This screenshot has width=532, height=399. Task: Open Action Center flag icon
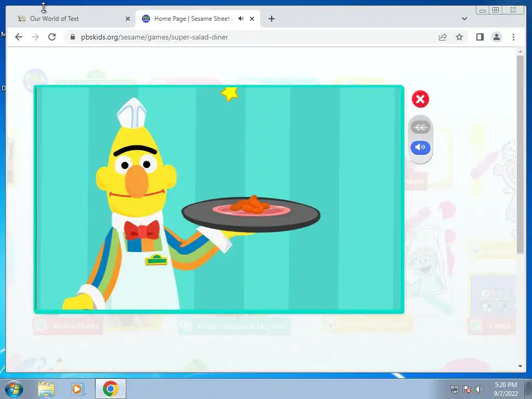467,389
